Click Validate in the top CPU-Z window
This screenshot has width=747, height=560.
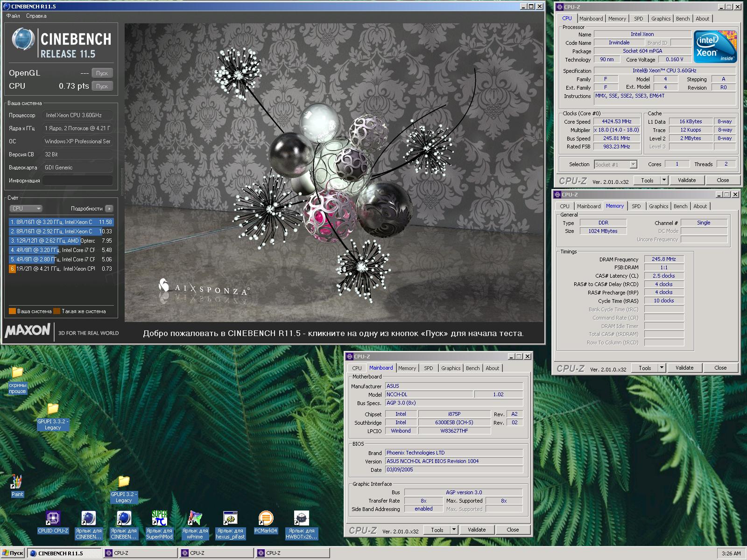tap(686, 180)
